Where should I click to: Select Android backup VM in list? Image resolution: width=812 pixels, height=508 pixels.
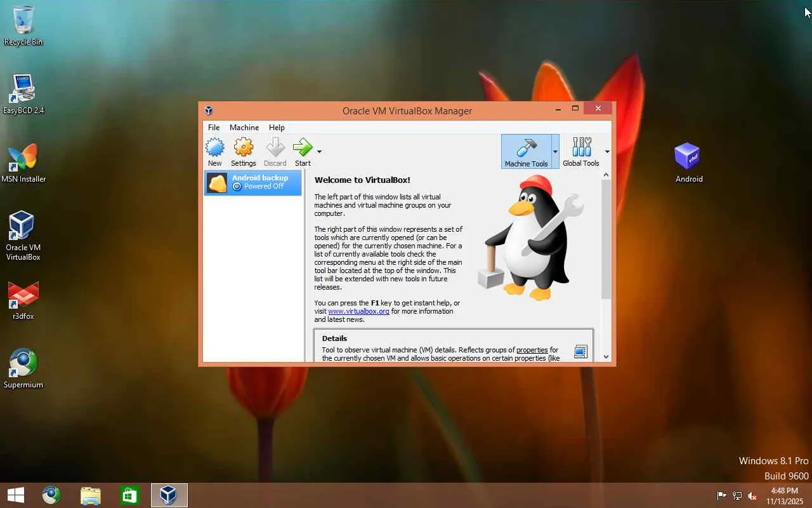[252, 182]
